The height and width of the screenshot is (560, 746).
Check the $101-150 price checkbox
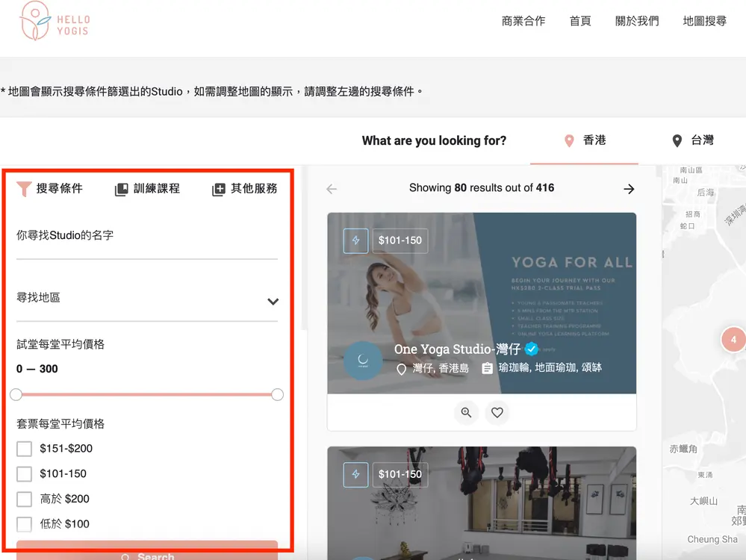tap(24, 474)
